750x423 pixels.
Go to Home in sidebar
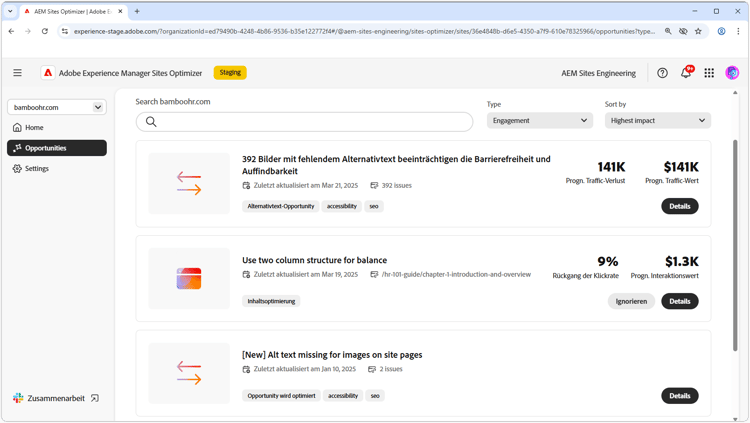(34, 127)
